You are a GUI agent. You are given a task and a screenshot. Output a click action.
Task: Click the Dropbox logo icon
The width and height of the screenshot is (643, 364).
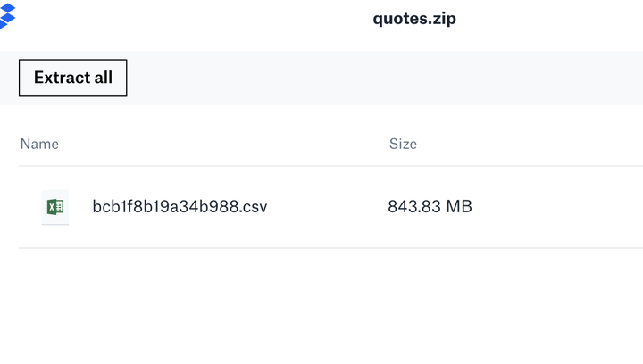point(7,14)
